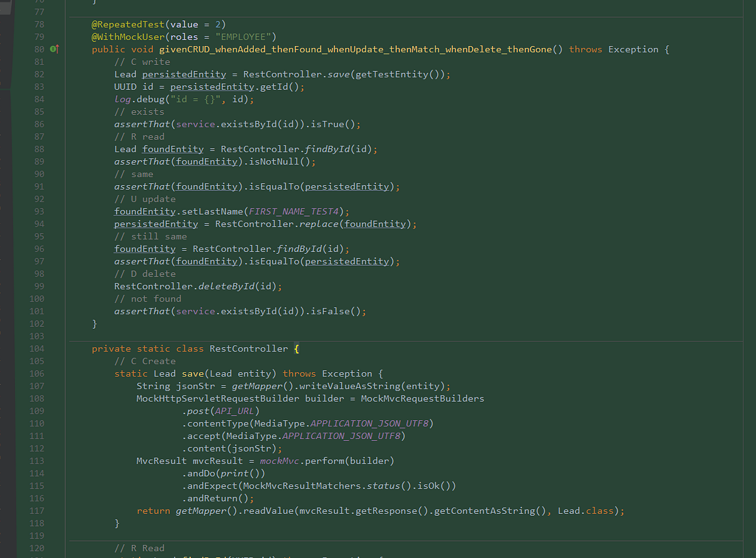
Task: Toggle a breakpoint at line 113 gutter
Action: point(54,460)
